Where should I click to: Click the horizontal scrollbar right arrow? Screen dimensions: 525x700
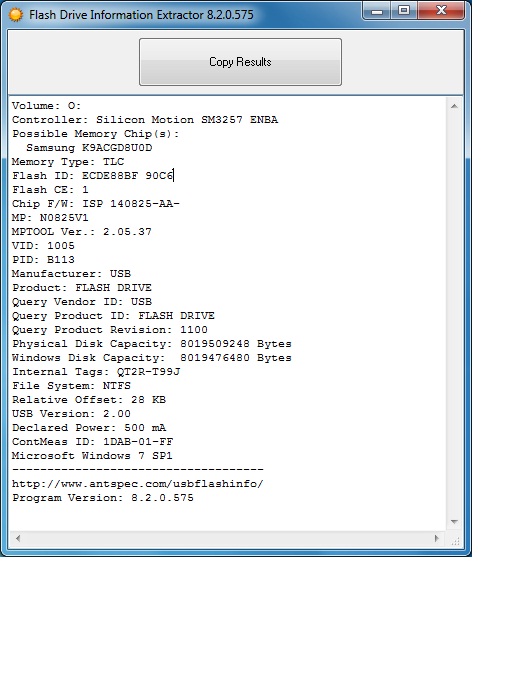tap(437, 538)
